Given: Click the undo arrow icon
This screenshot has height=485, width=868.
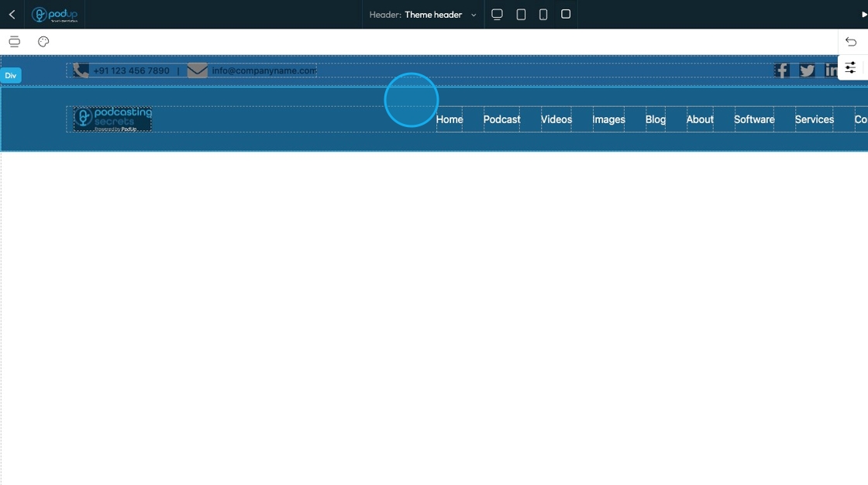Looking at the screenshot, I should (x=851, y=42).
